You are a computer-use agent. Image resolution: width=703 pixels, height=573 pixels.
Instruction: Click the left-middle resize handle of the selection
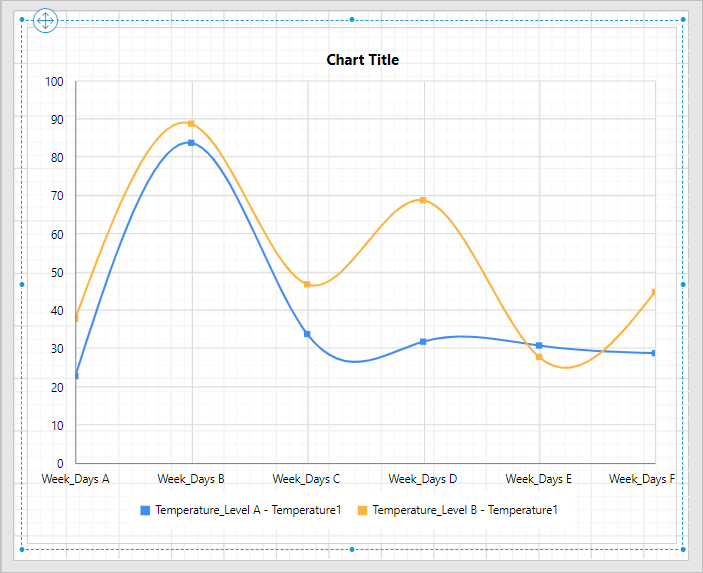pos(22,285)
